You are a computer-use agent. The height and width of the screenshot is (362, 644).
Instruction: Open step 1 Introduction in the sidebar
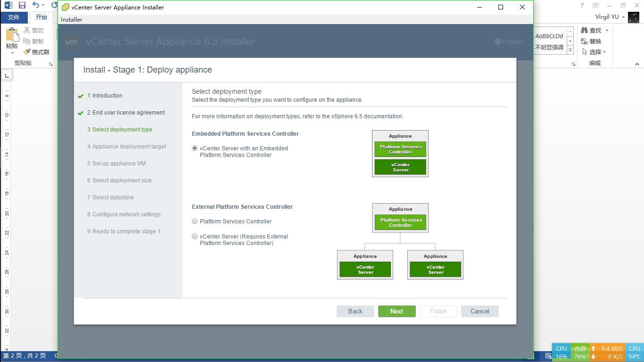click(x=105, y=96)
